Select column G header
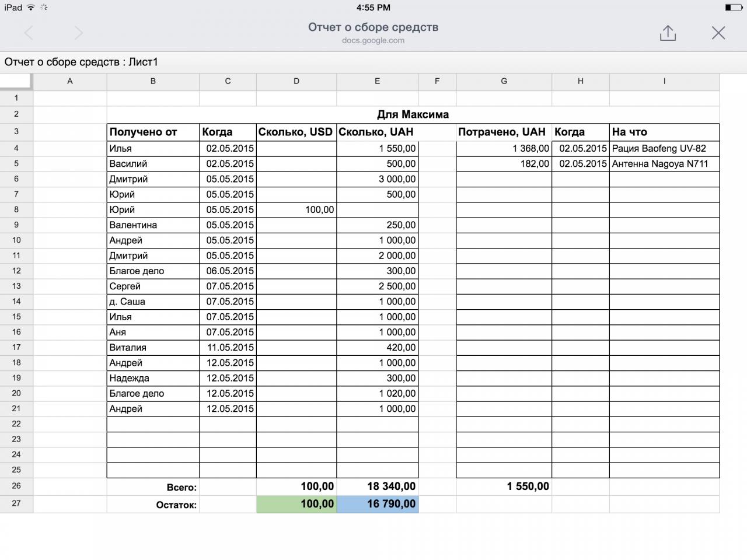747x560 pixels. click(504, 82)
